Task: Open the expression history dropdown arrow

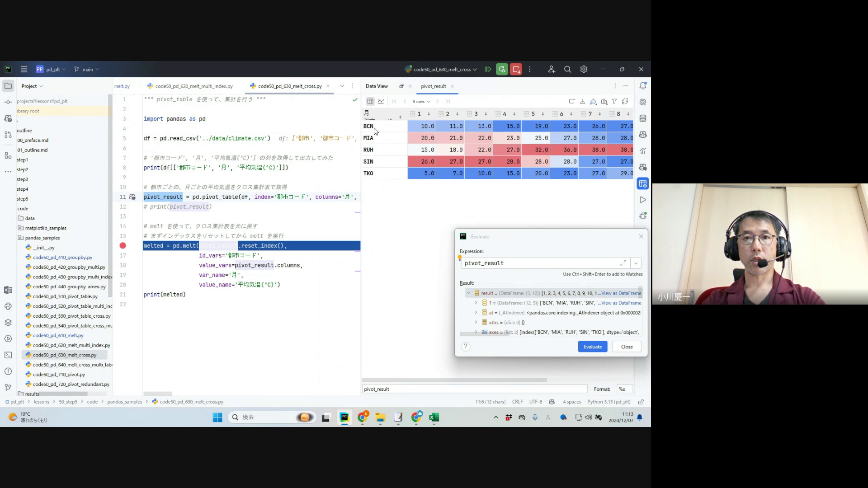Action: [636, 263]
